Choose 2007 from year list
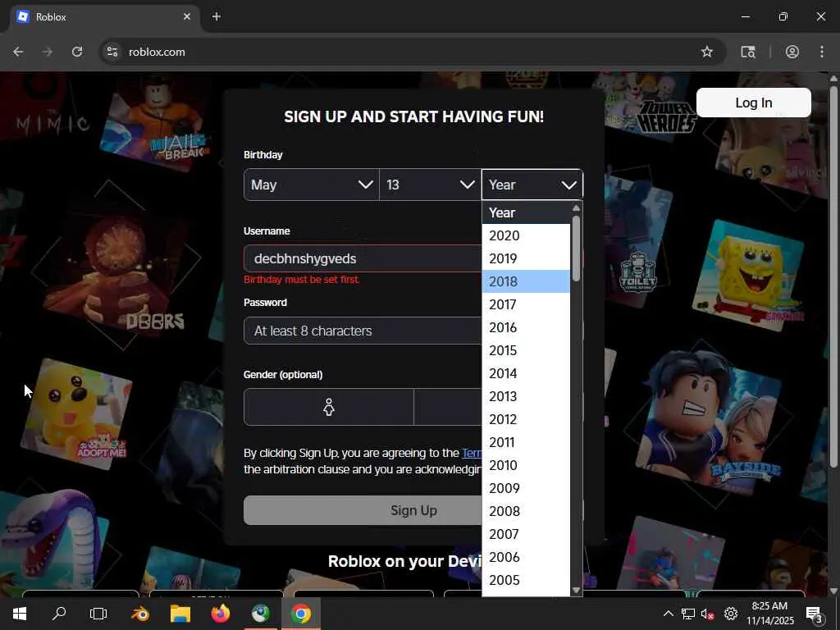 526,534
